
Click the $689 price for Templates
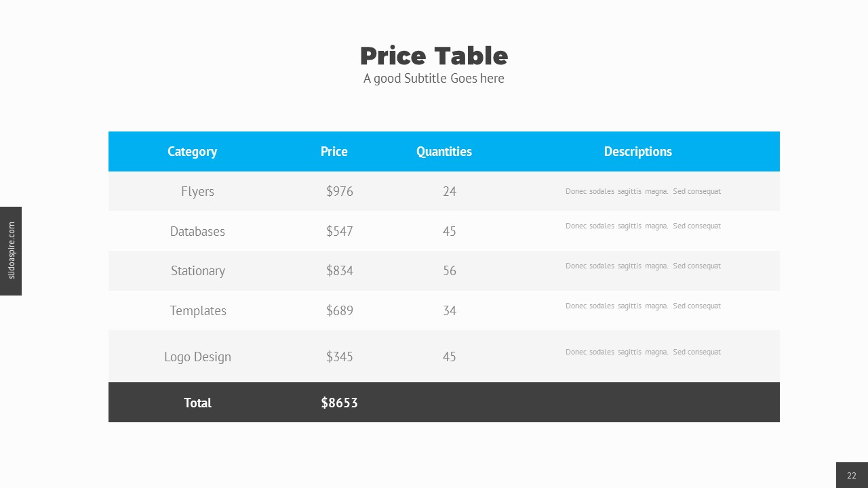(340, 310)
